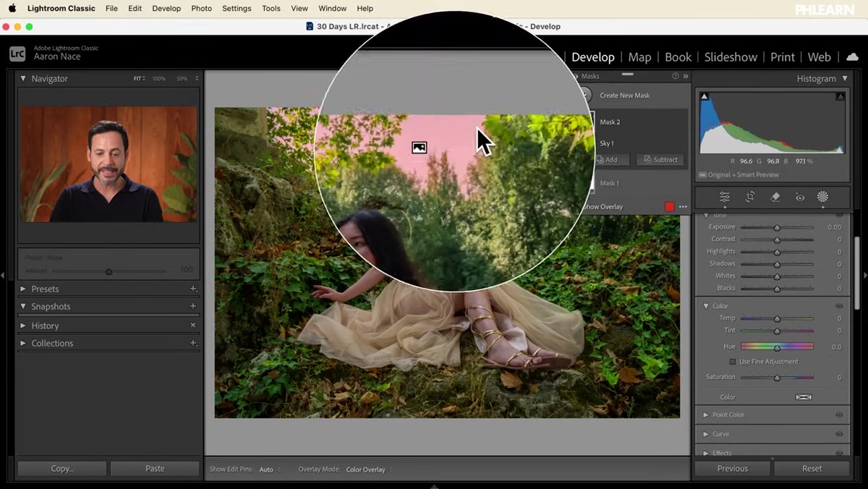Screen dimensions: 868x489
Task: Click Subtract from mask button
Action: click(x=660, y=160)
